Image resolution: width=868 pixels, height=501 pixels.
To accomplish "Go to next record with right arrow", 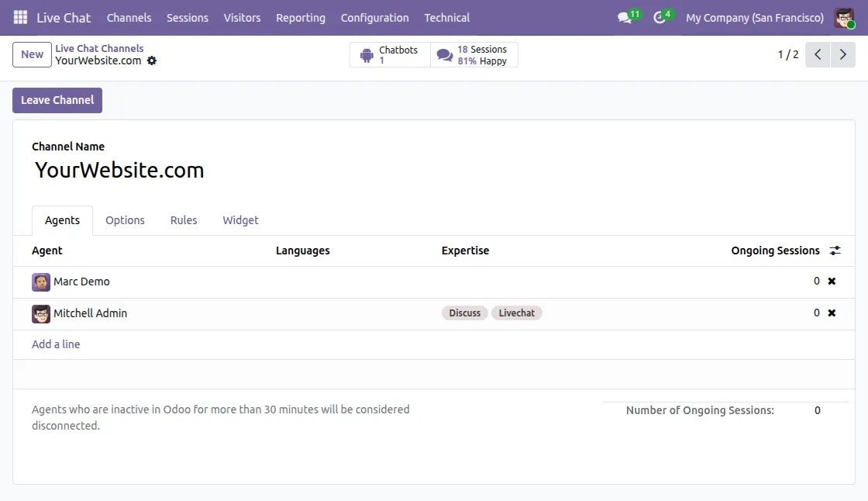I will click(843, 54).
